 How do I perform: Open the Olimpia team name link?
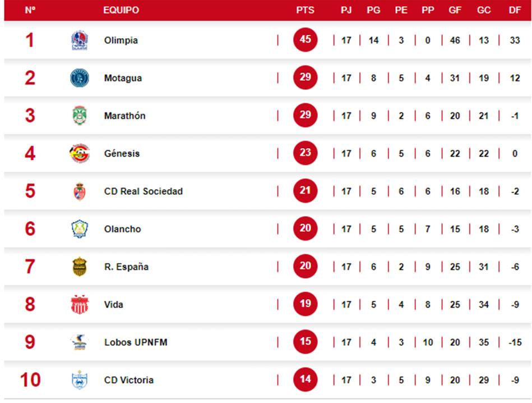point(121,40)
